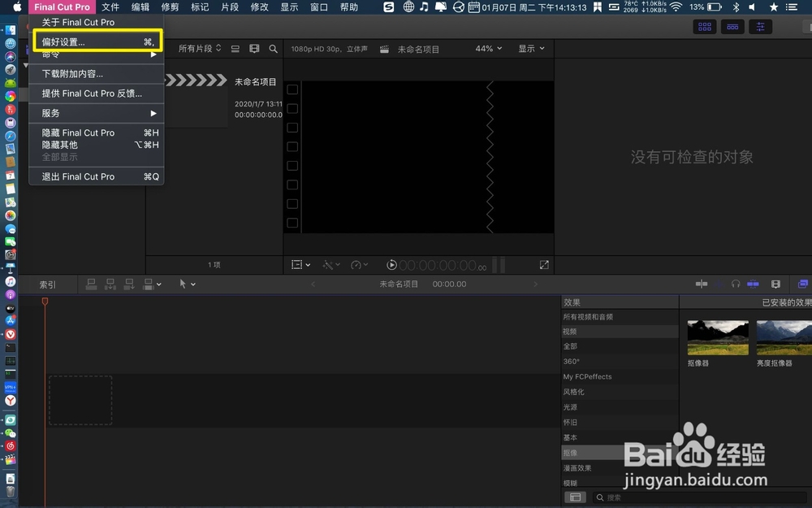Toggle browser clip appearance list icon

point(235,49)
